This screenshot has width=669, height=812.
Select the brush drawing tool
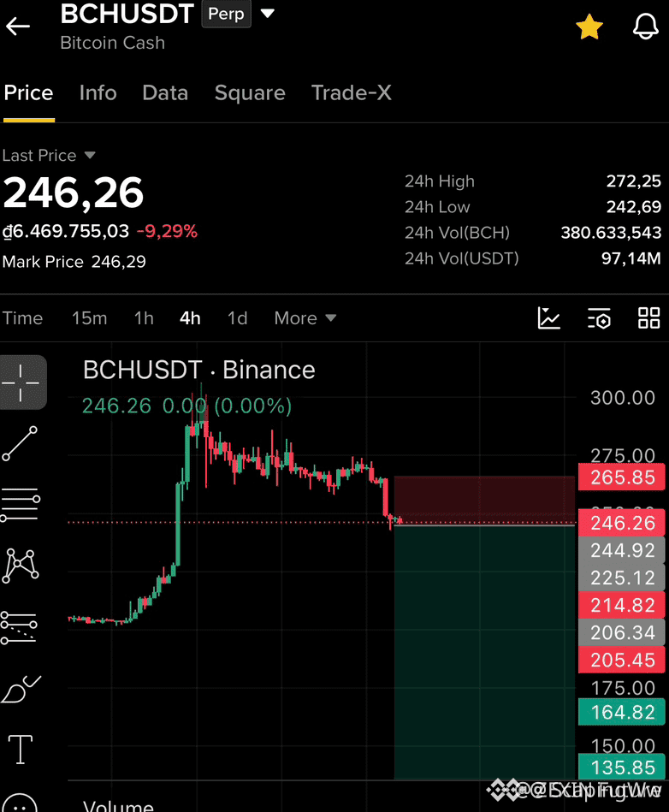tap(21, 690)
